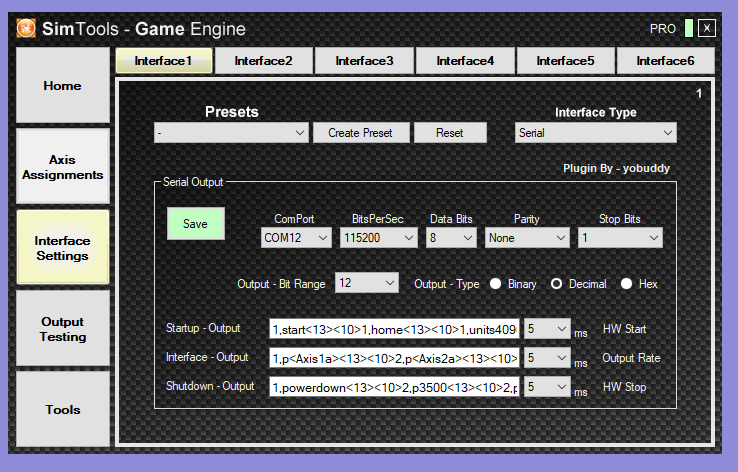This screenshot has height=472, width=738.
Task: Go to the Home section
Action: 63,86
